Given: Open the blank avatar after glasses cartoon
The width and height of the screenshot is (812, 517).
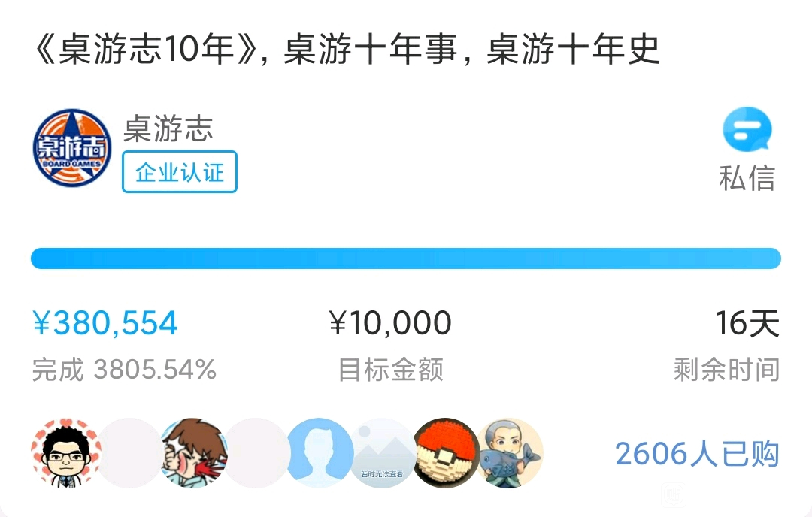Looking at the screenshot, I should point(130,453).
